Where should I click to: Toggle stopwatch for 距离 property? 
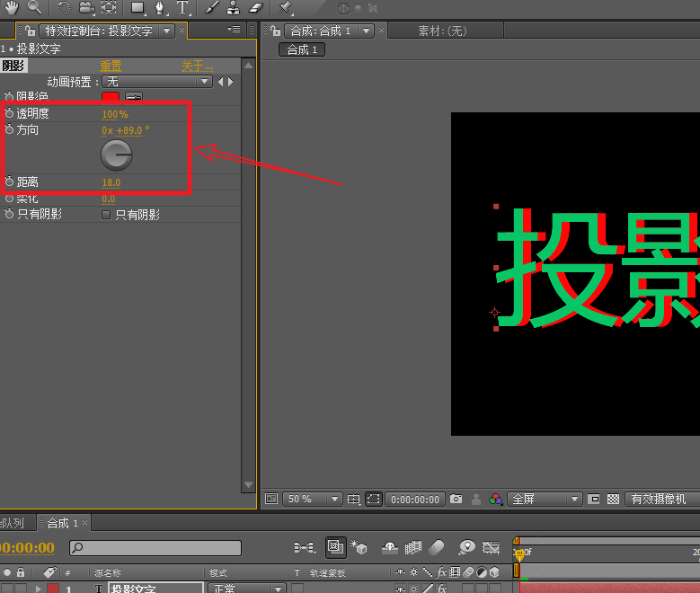[x=9, y=181]
